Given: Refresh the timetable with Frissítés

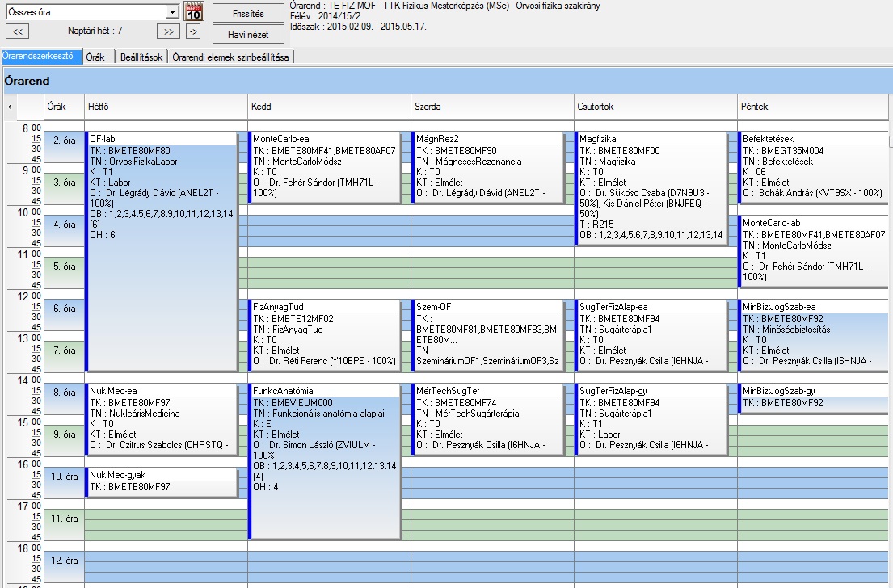Looking at the screenshot, I should (248, 13).
